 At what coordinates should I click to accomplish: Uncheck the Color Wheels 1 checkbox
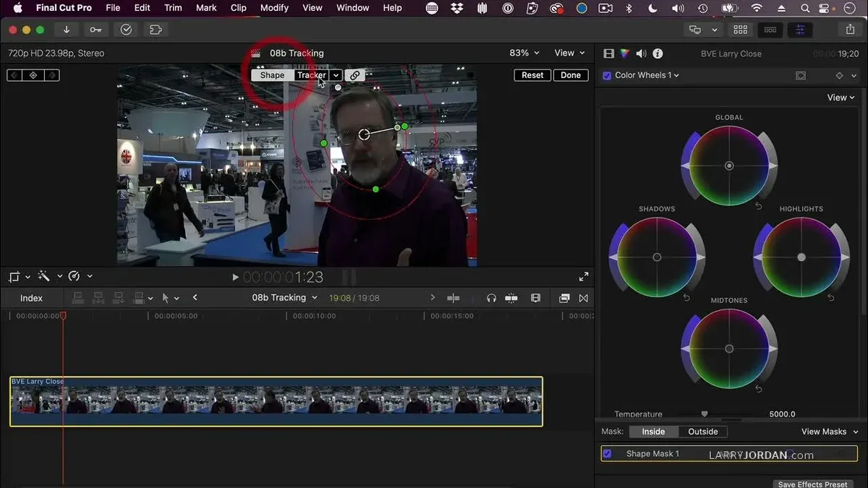607,75
